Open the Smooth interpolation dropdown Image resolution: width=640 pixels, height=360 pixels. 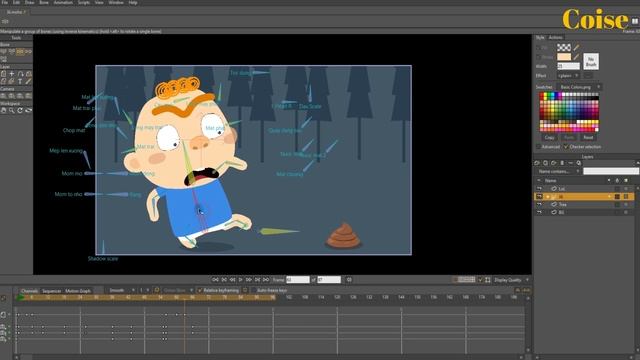(x=121, y=290)
